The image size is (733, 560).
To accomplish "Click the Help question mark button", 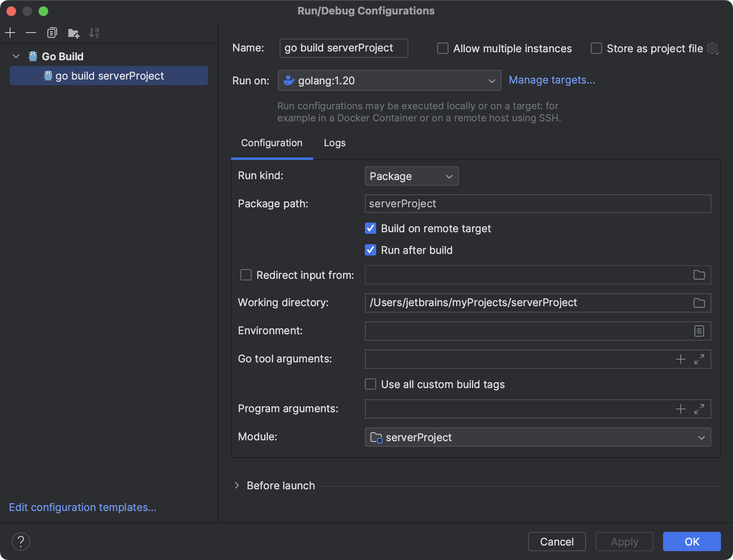I will [21, 542].
